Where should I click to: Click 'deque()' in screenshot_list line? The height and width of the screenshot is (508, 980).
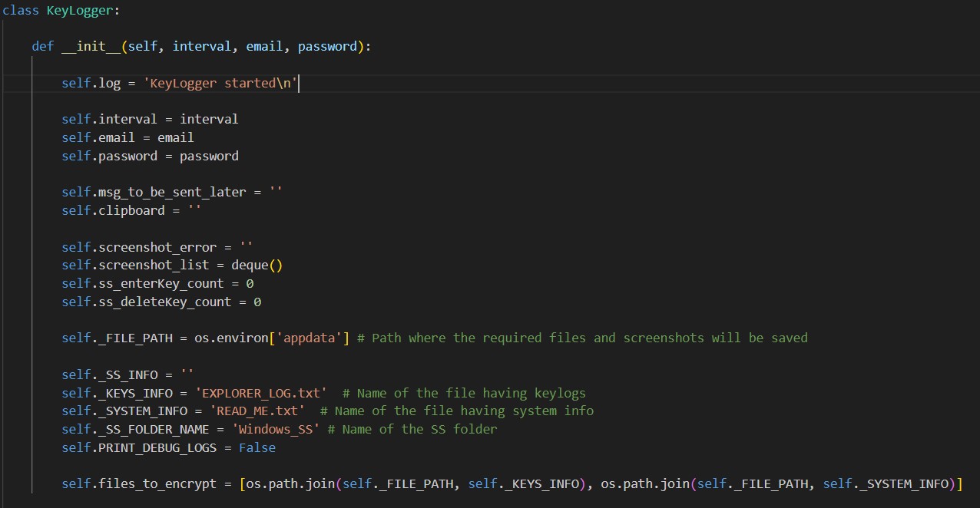pyautogui.click(x=257, y=266)
